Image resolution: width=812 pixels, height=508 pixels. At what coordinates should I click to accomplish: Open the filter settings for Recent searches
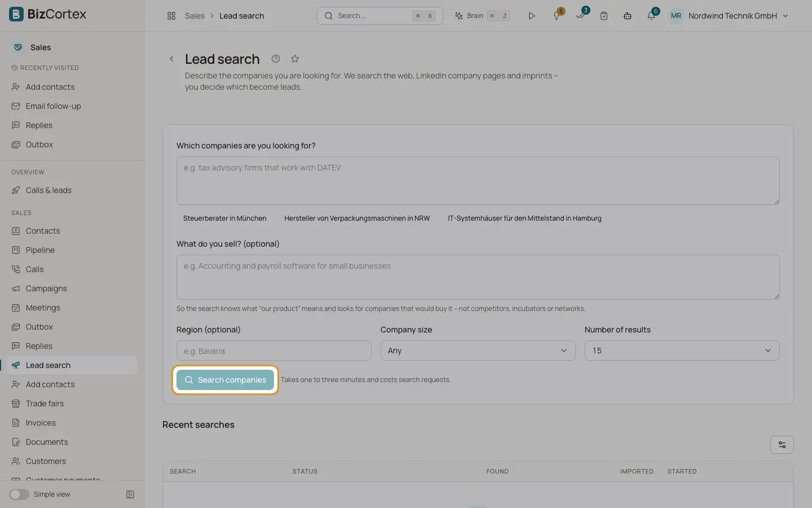782,445
